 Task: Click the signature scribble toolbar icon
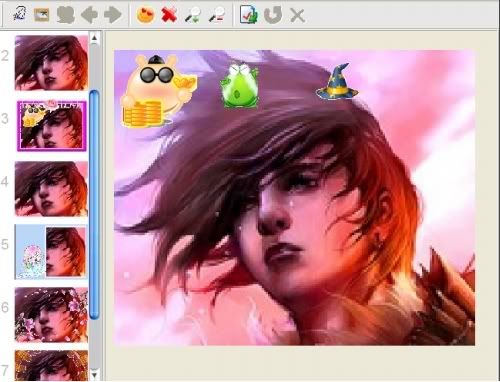click(x=20, y=15)
